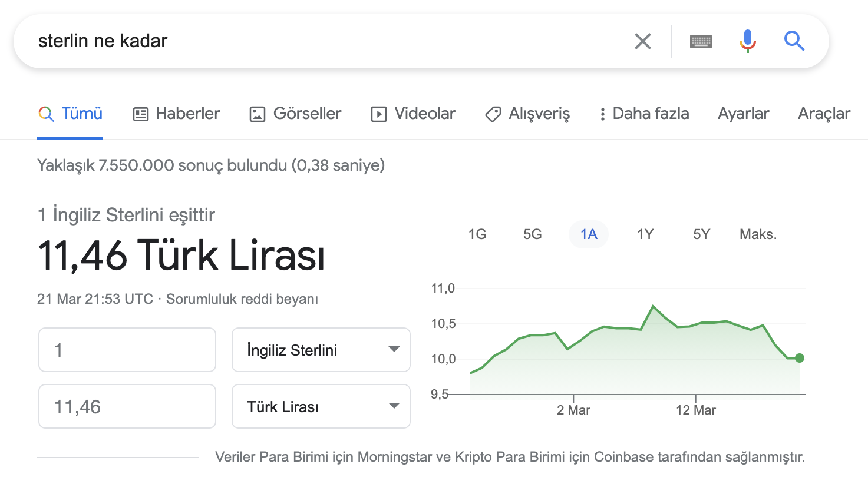Clear the search box with X icon
Image resolution: width=868 pixels, height=484 pixels.
click(642, 41)
